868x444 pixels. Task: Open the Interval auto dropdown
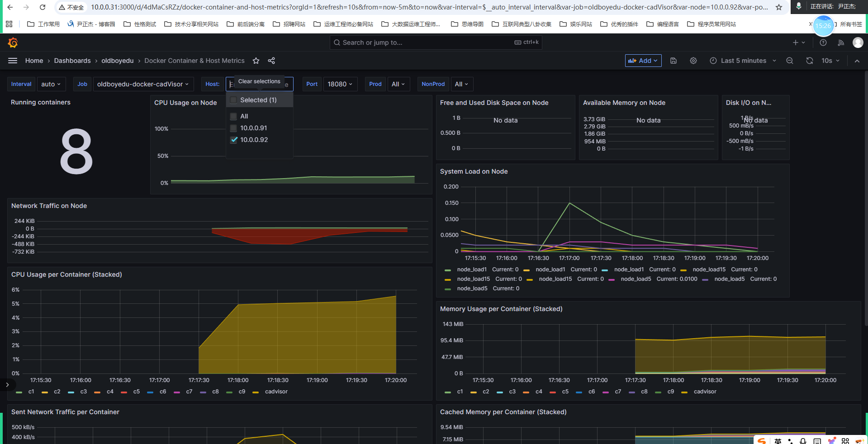[x=51, y=84]
